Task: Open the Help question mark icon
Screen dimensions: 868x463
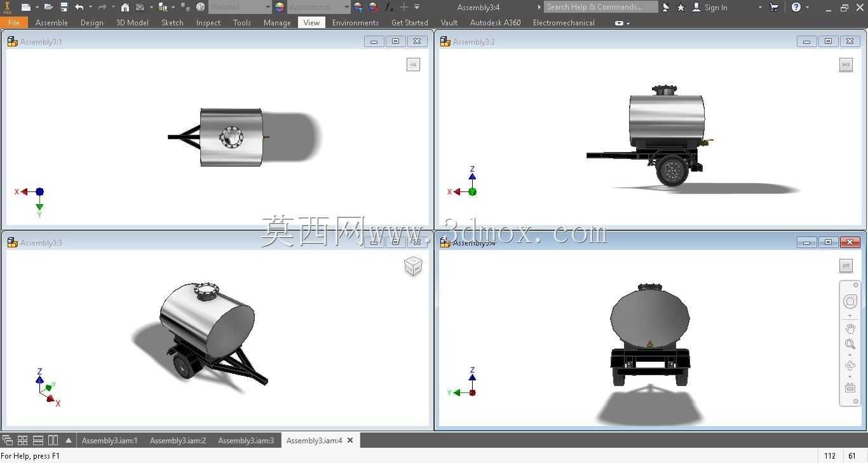Action: tap(796, 7)
